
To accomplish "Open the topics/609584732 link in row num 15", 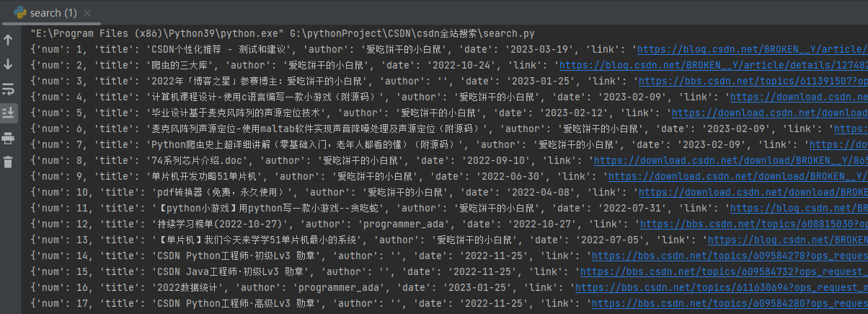I will point(724,272).
